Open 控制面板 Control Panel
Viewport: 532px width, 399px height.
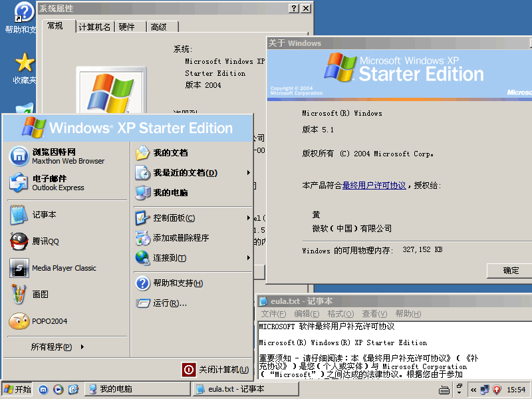click(x=193, y=218)
